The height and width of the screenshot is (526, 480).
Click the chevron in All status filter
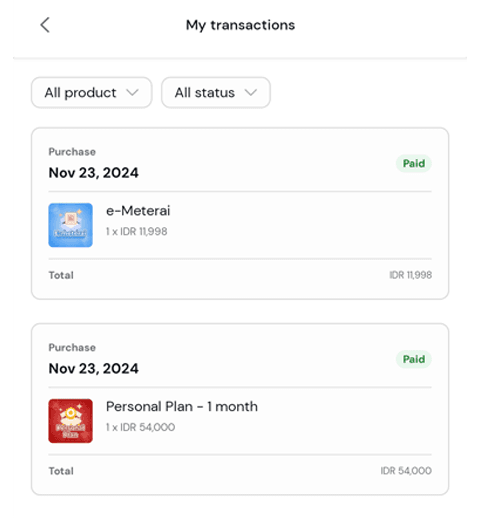pos(251,93)
